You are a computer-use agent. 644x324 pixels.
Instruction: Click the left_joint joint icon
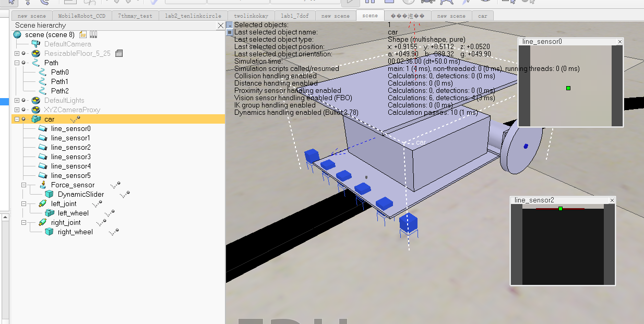click(x=43, y=204)
